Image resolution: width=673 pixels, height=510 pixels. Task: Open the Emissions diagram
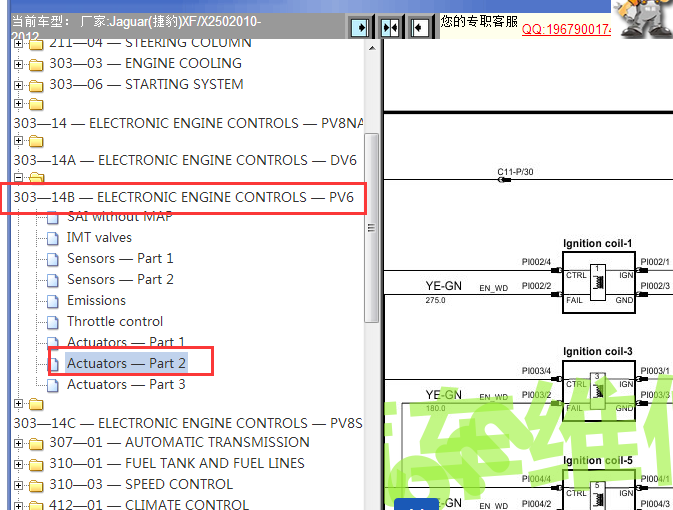click(96, 301)
